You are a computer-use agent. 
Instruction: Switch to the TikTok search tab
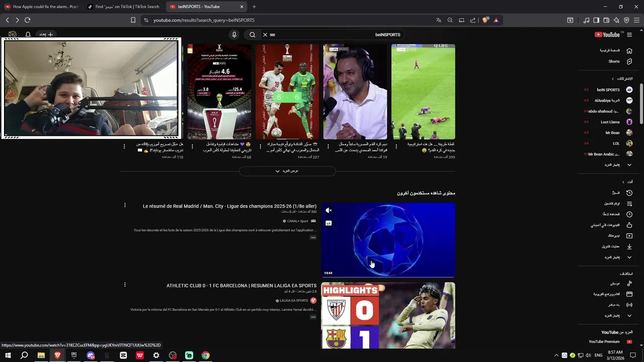pos(123,7)
